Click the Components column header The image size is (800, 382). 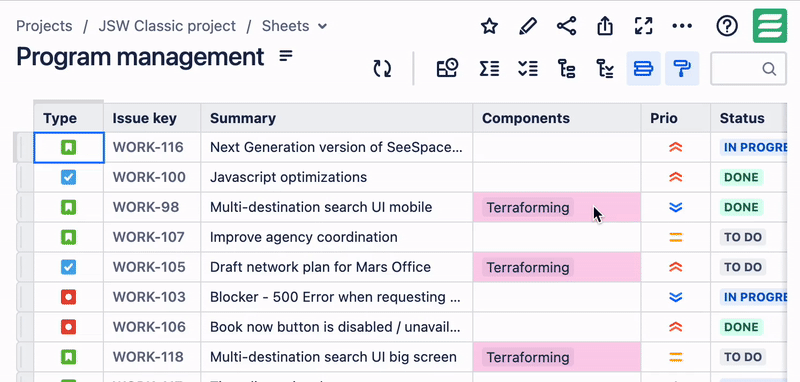click(x=557, y=118)
